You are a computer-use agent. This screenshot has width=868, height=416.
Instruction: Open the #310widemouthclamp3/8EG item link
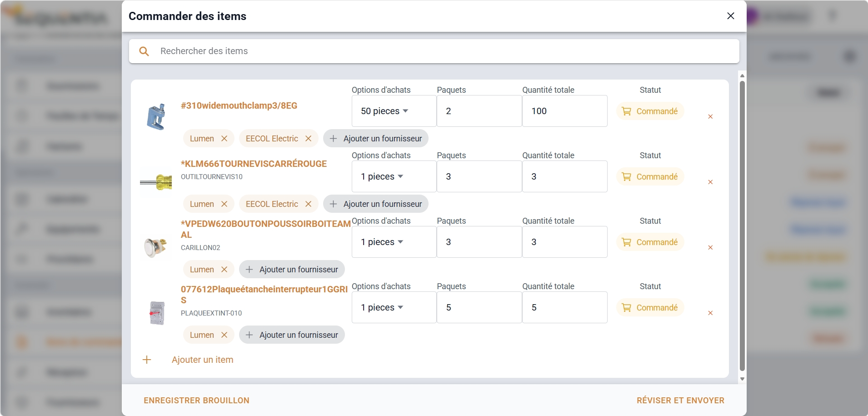[239, 105]
